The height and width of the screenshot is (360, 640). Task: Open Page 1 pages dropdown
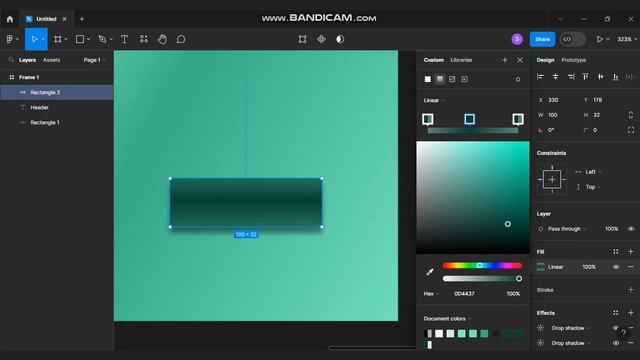pos(94,60)
